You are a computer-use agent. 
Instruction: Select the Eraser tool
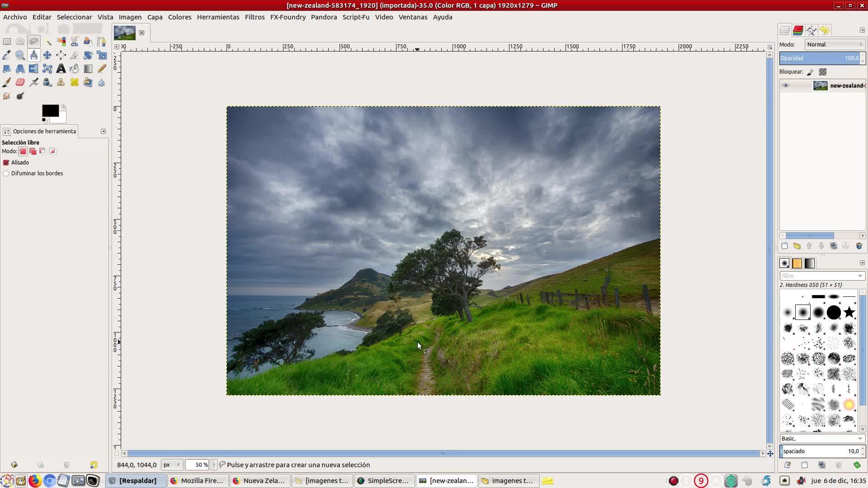point(20,82)
